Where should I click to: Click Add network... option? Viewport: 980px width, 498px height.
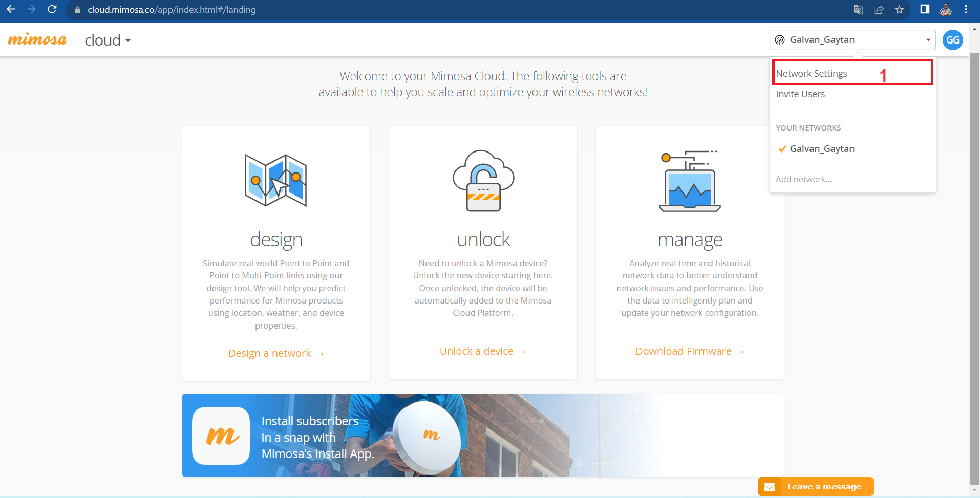tap(803, 179)
